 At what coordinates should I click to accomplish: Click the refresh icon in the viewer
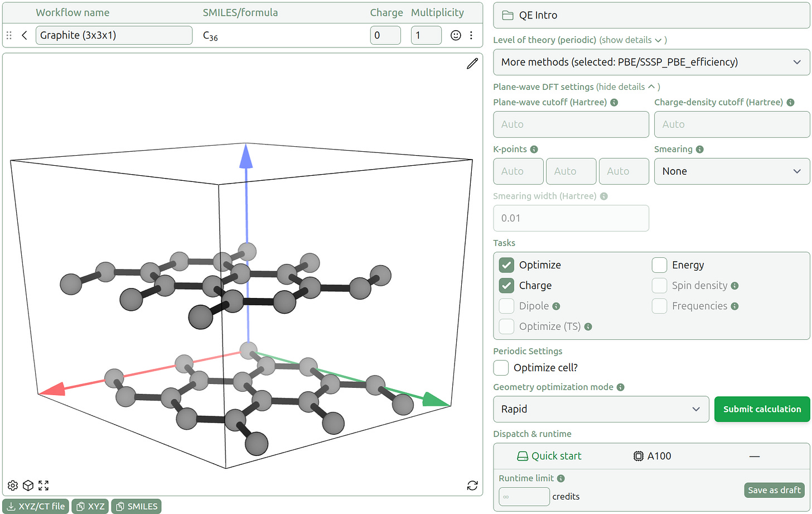tap(472, 486)
